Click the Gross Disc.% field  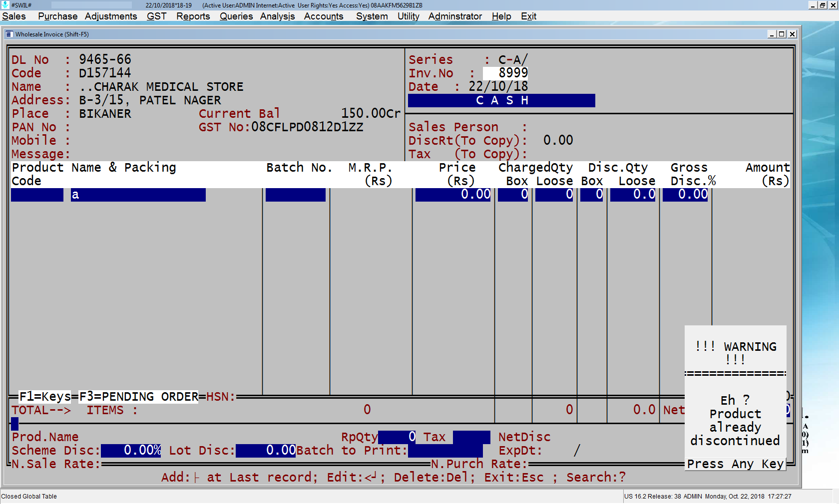point(685,195)
